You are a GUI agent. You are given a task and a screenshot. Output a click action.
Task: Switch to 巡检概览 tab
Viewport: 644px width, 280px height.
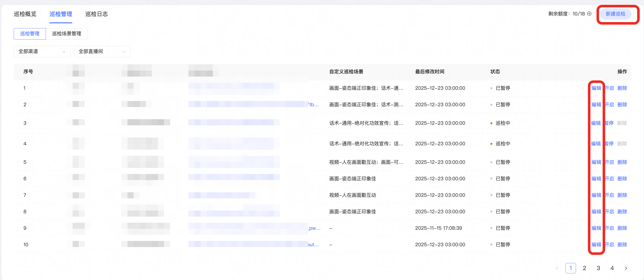click(x=25, y=14)
